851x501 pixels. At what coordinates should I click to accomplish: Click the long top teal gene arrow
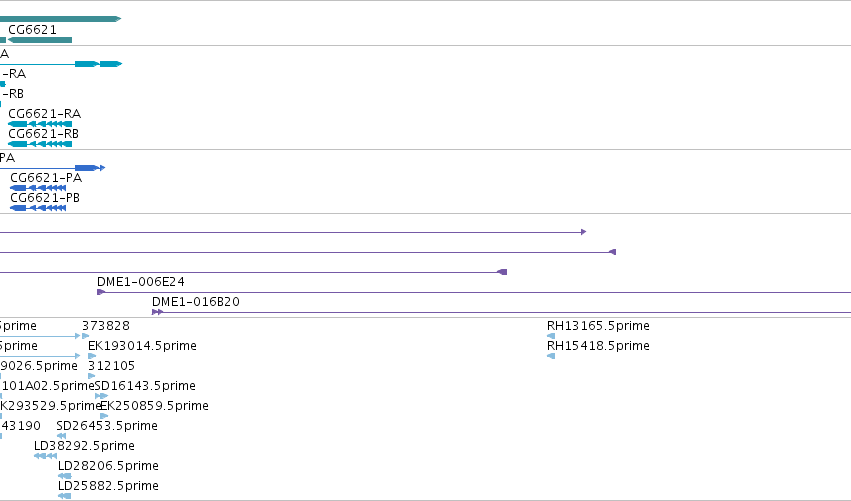tap(60, 20)
